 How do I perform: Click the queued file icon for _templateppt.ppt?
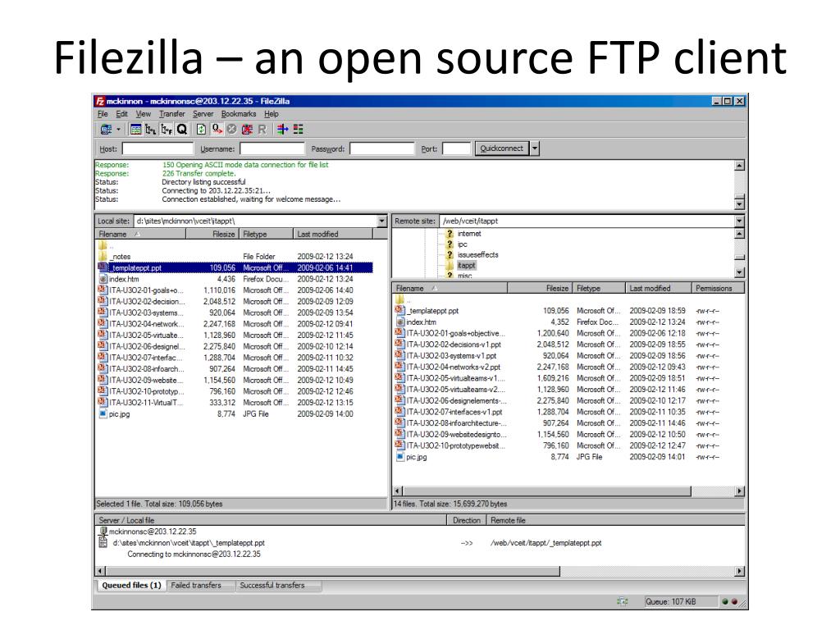point(103,543)
